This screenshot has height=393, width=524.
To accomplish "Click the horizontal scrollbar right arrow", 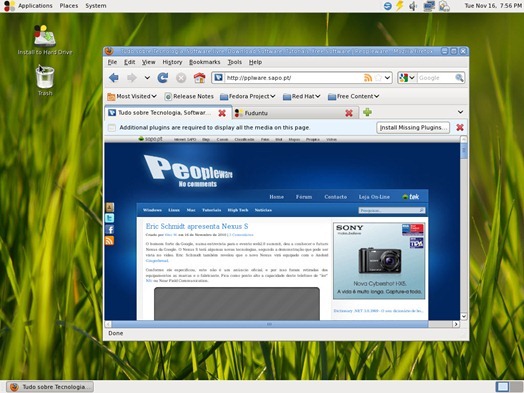I will 456,324.
